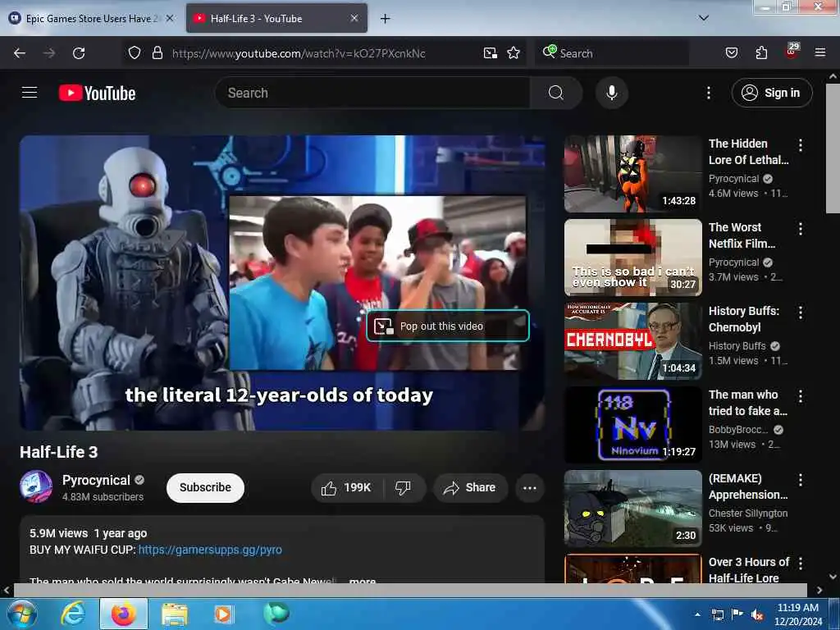Click the volume speaker tray icon
This screenshot has height=630, width=840.
click(x=757, y=615)
